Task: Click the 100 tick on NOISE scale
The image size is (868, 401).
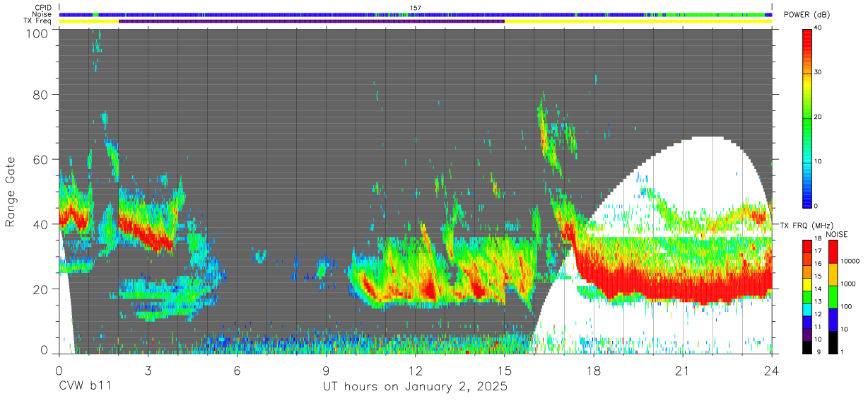Action: point(847,307)
